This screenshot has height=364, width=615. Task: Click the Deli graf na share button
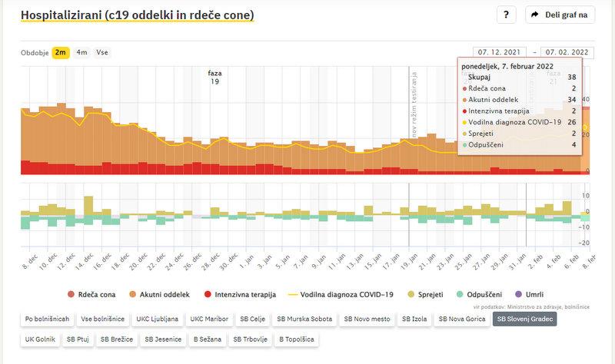tap(560, 15)
